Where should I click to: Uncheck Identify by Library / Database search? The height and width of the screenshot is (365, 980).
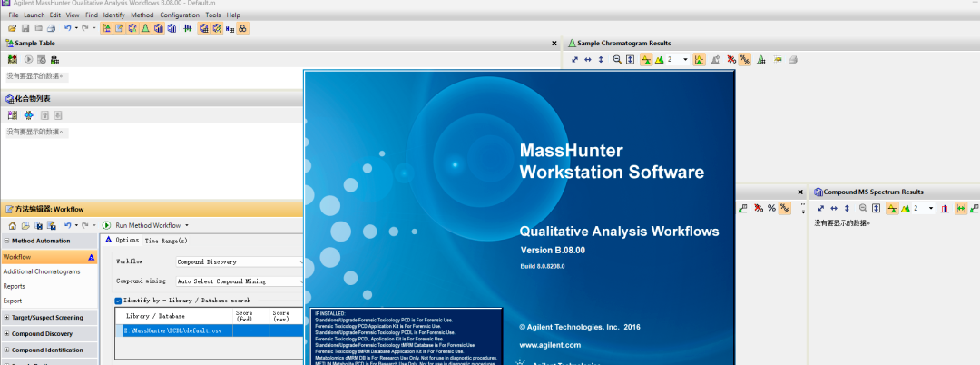click(x=118, y=301)
